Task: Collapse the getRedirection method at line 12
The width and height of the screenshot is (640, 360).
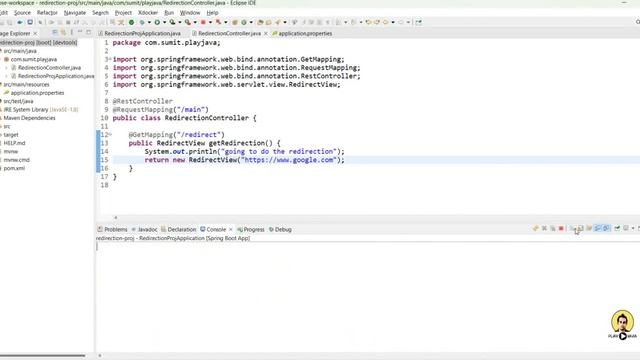Action: (110, 134)
